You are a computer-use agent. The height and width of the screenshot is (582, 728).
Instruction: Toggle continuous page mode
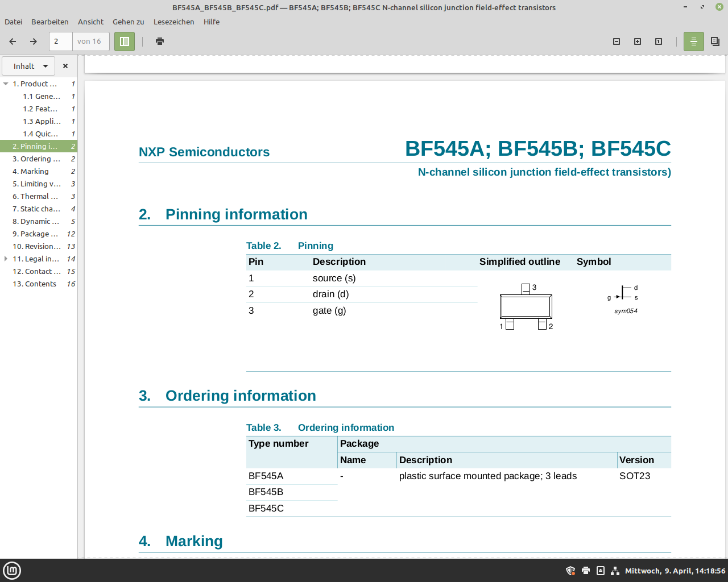(x=694, y=41)
